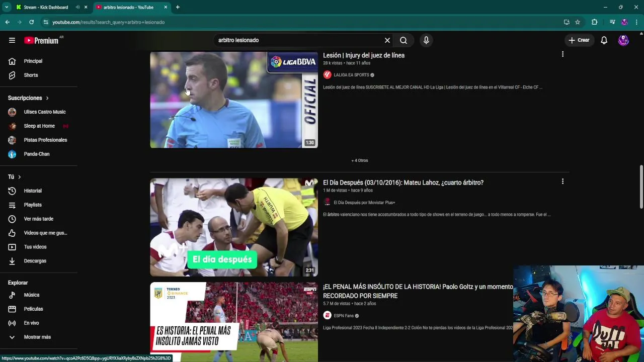
Task: Open the browser three-dot menu
Action: pos(636,22)
